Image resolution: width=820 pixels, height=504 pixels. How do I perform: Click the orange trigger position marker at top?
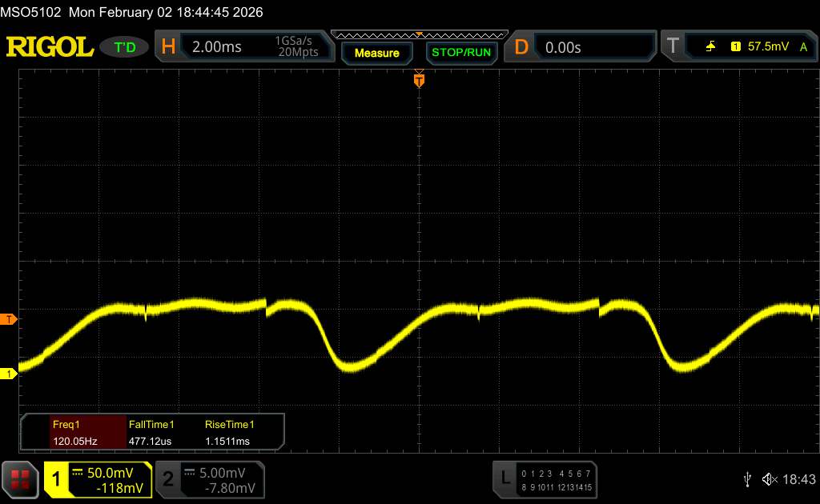click(418, 79)
